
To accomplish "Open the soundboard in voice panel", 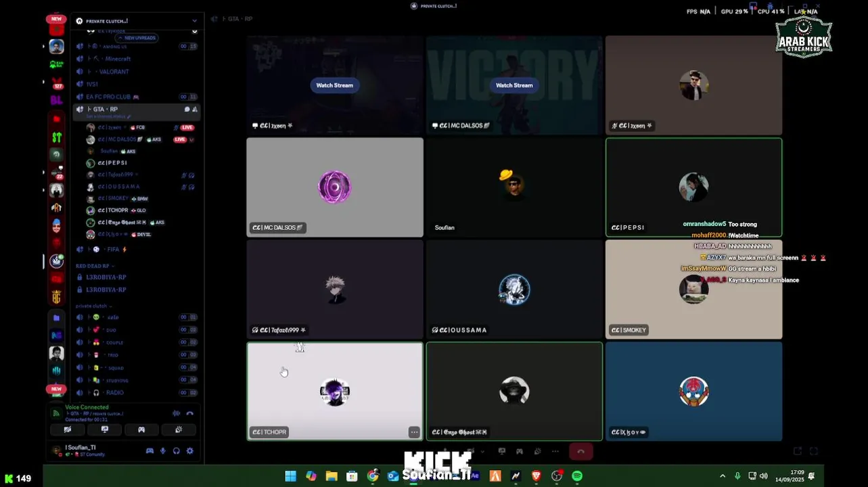I will coord(179,430).
